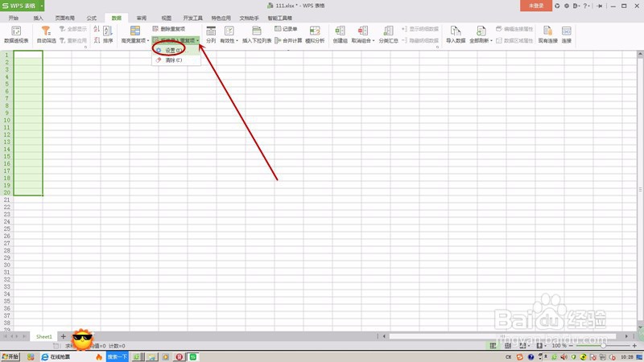This screenshot has width=644, height=362.
Task: Click the 全部显示 show all button
Action: (73, 29)
